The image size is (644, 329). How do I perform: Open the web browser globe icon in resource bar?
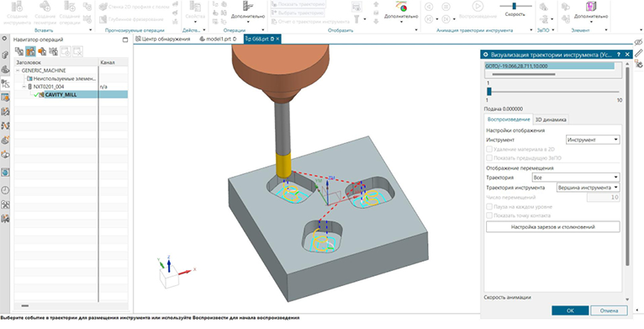(x=5, y=172)
